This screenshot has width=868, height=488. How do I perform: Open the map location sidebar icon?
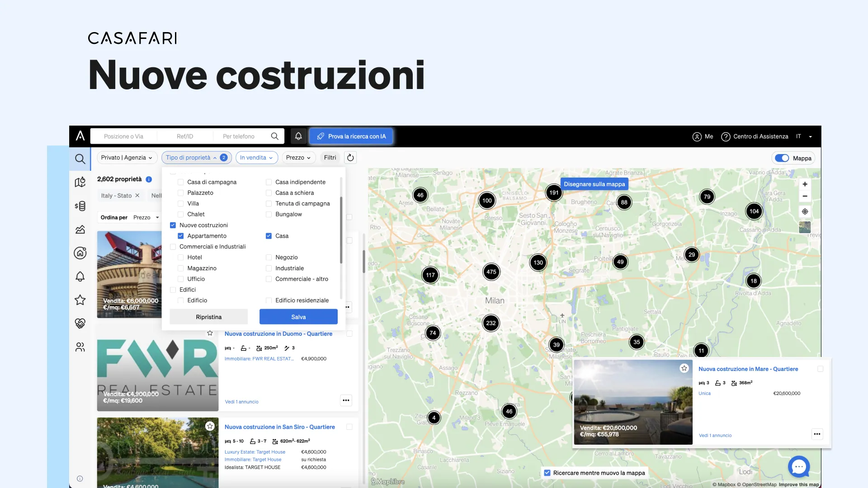coord(80,182)
